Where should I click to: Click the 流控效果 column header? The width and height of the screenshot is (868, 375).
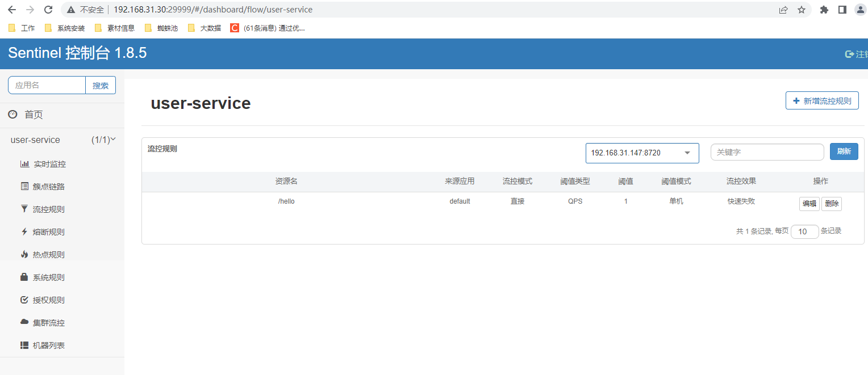(741, 182)
